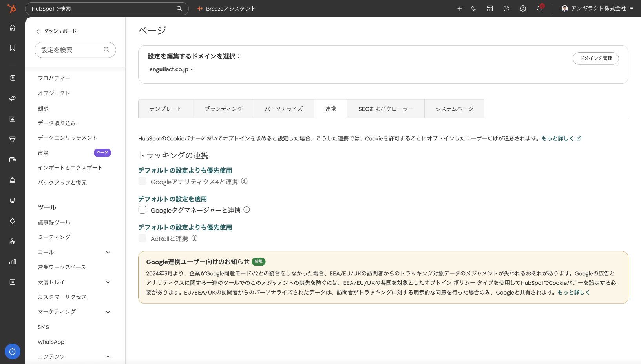Open Breezeアシスタント
641x364 pixels.
[226, 9]
